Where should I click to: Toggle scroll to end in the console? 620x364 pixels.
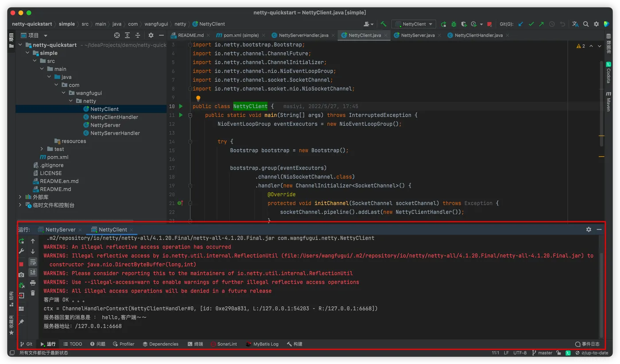(x=33, y=272)
